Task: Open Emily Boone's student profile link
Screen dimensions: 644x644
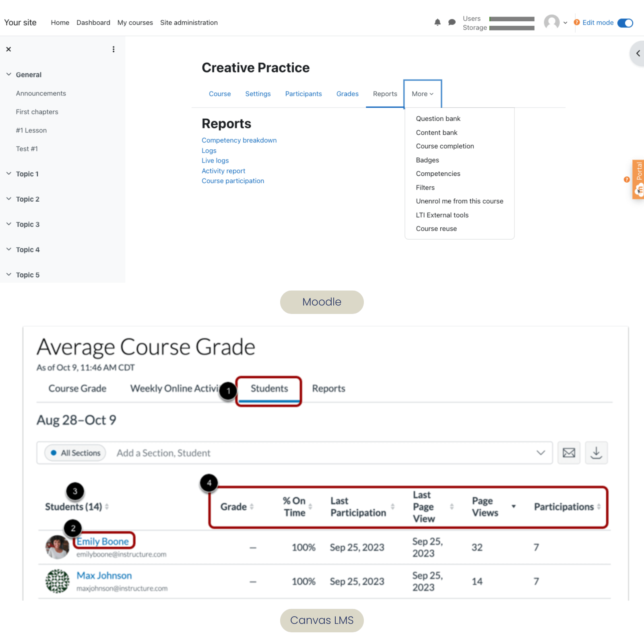Action: [x=103, y=541]
